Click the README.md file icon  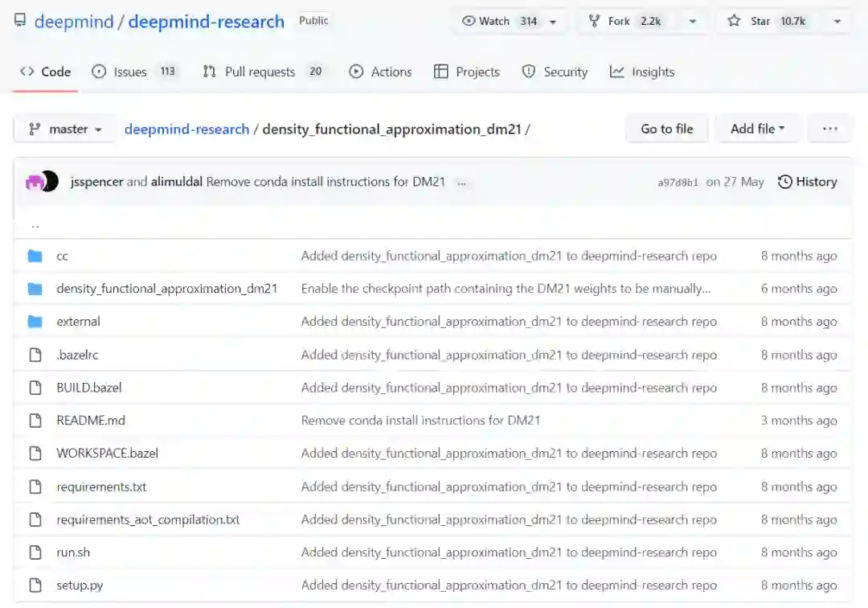point(35,421)
